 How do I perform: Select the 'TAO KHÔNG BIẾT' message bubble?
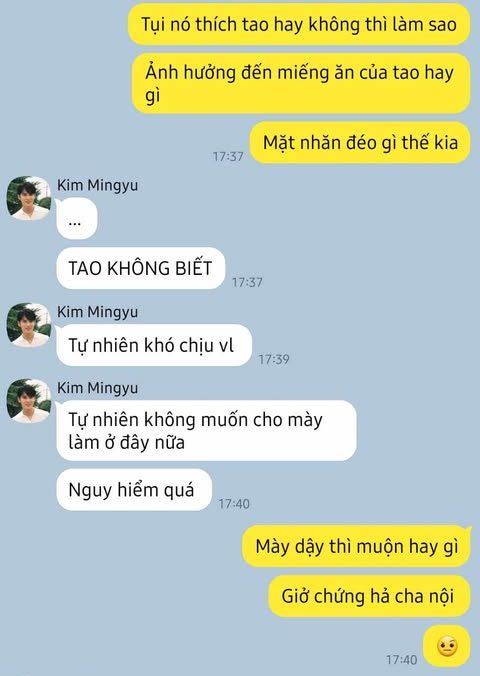coord(141,268)
